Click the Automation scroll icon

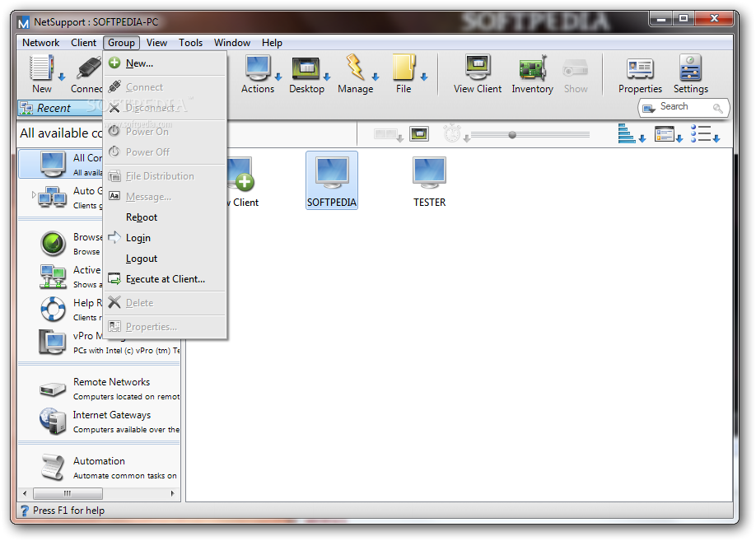pyautogui.click(x=53, y=467)
